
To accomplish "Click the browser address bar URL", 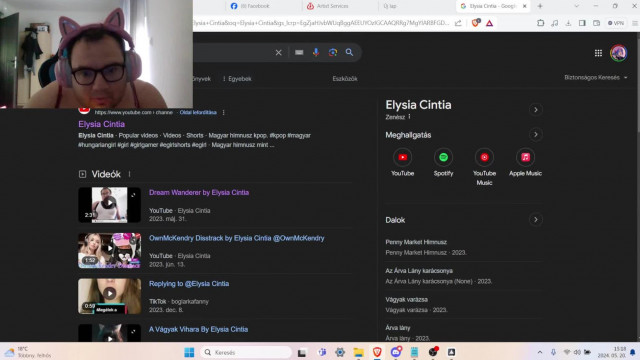I will point(320,23).
